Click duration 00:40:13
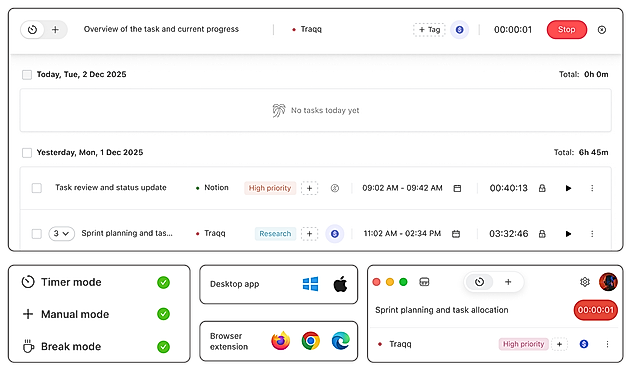632x368 pixels. [509, 188]
